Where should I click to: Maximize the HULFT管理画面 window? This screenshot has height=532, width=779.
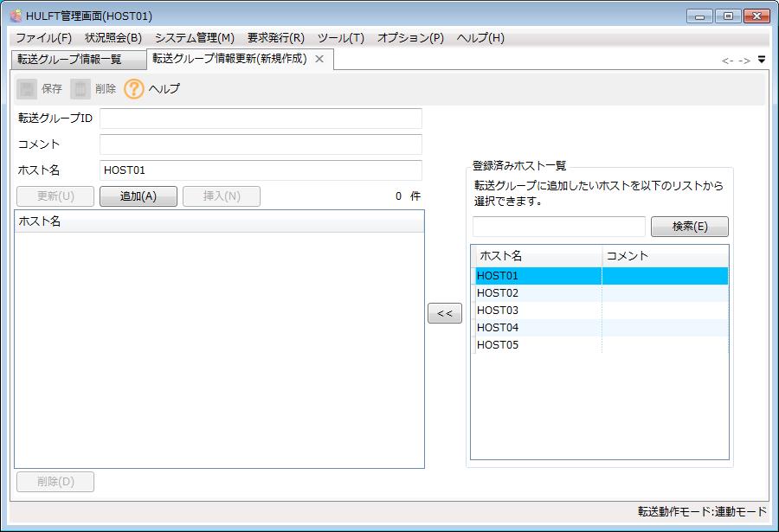pos(728,16)
